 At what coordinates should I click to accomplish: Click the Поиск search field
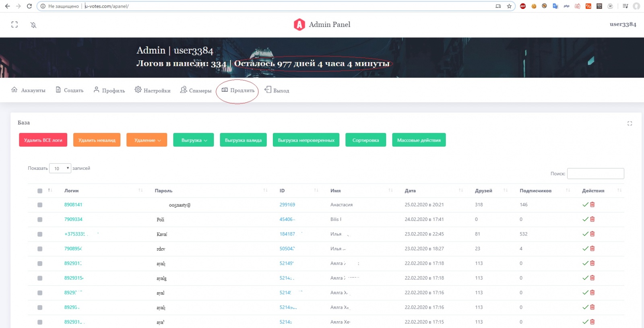pyautogui.click(x=595, y=173)
